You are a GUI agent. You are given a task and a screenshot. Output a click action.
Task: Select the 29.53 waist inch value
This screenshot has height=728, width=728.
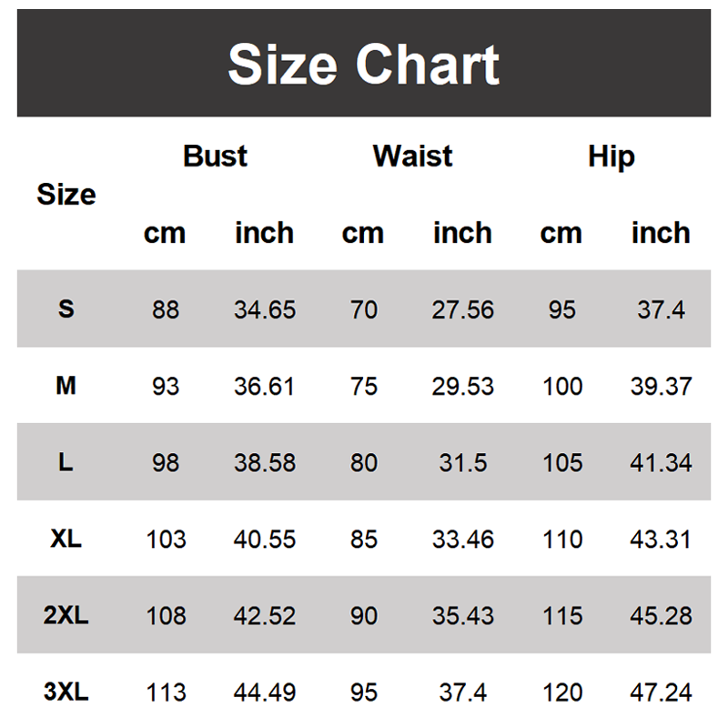[x=462, y=386]
